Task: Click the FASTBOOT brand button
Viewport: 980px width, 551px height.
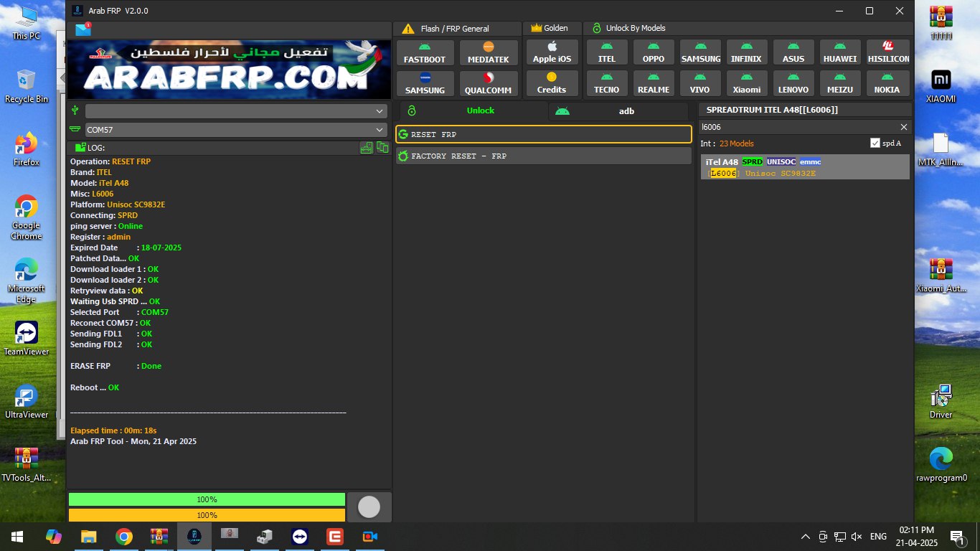Action: [x=425, y=52]
